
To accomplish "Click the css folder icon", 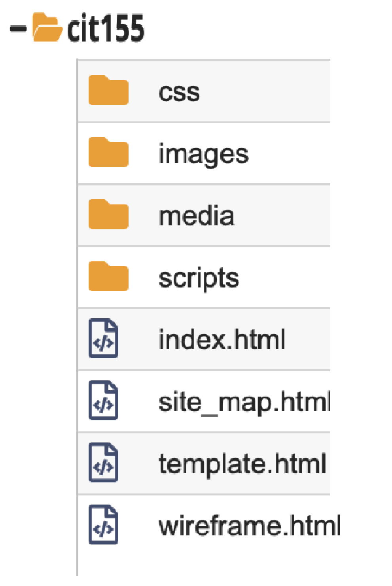I will (108, 91).
